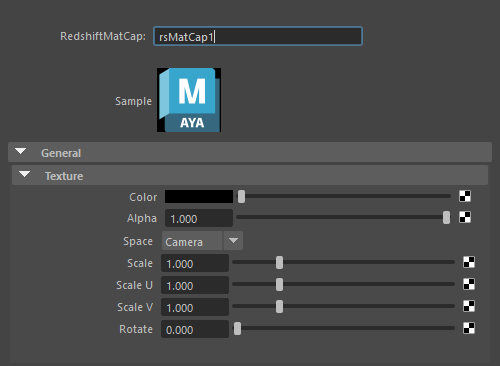Click the Scale attribute checker map icon
500x366 pixels.
469,262
